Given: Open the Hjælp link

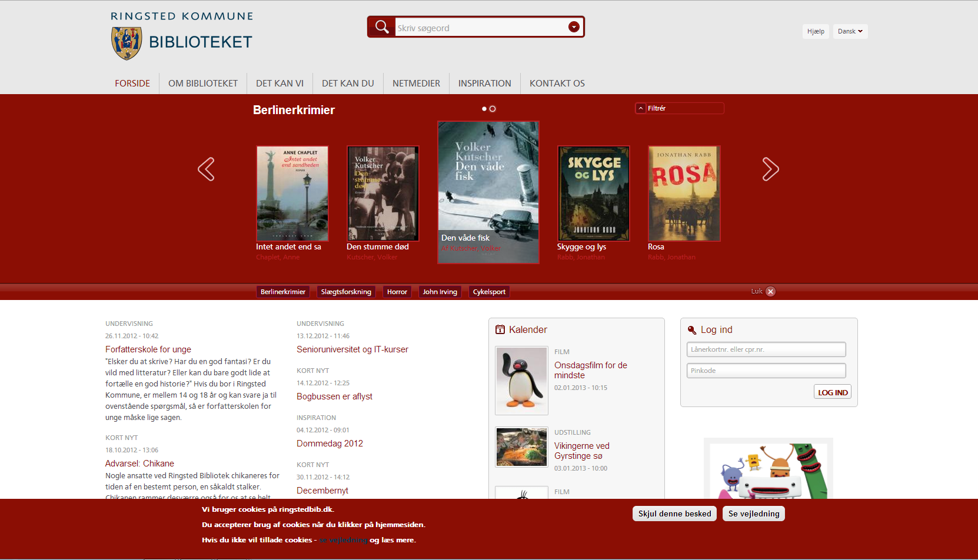Looking at the screenshot, I should [816, 31].
